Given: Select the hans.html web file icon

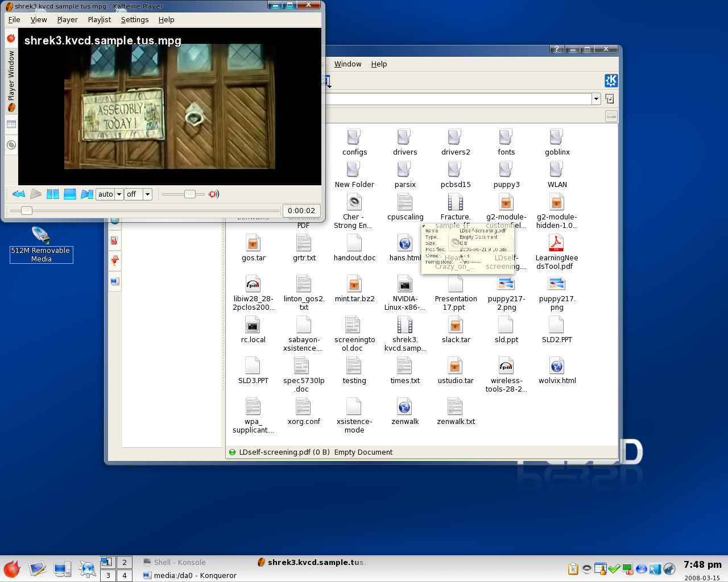Looking at the screenshot, I should 404,243.
